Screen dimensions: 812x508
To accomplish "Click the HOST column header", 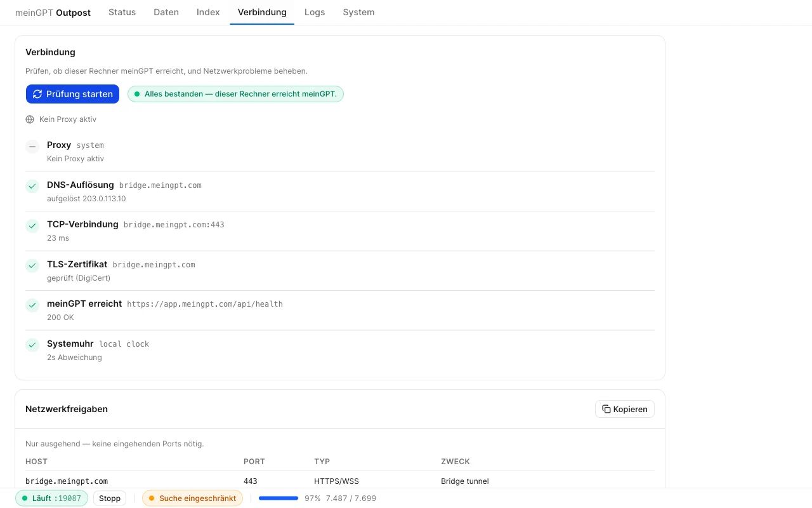I will [36, 462].
